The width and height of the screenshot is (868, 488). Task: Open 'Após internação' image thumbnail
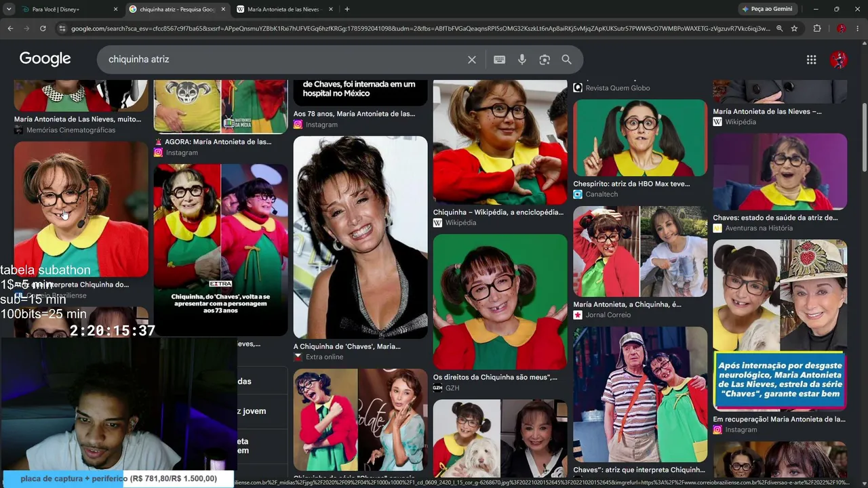coord(780,325)
